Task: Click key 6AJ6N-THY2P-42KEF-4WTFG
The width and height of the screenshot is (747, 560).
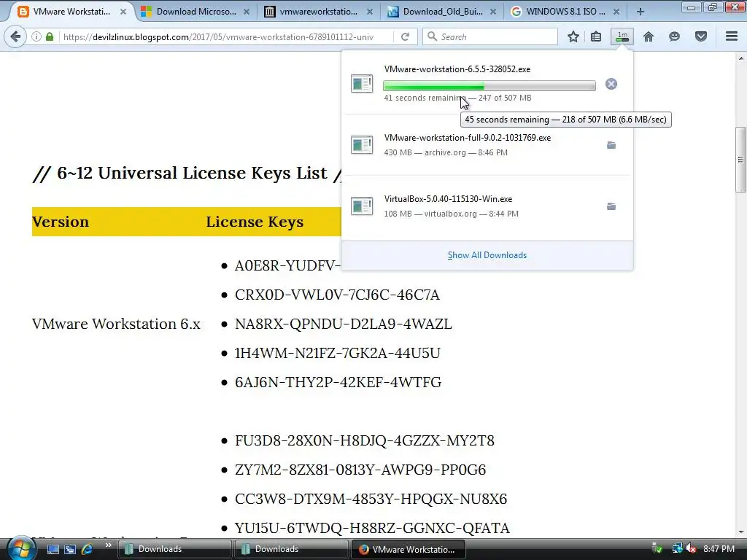Action: tap(338, 382)
